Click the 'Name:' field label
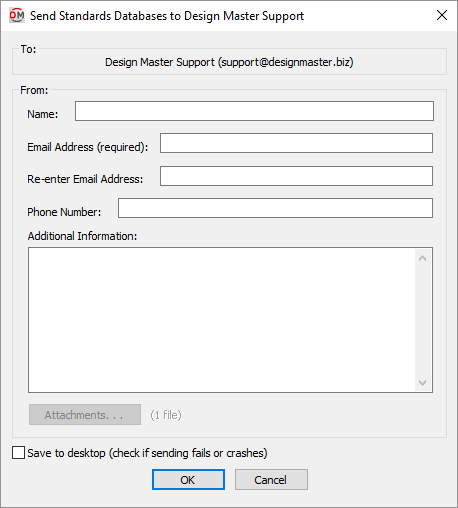 [43, 114]
